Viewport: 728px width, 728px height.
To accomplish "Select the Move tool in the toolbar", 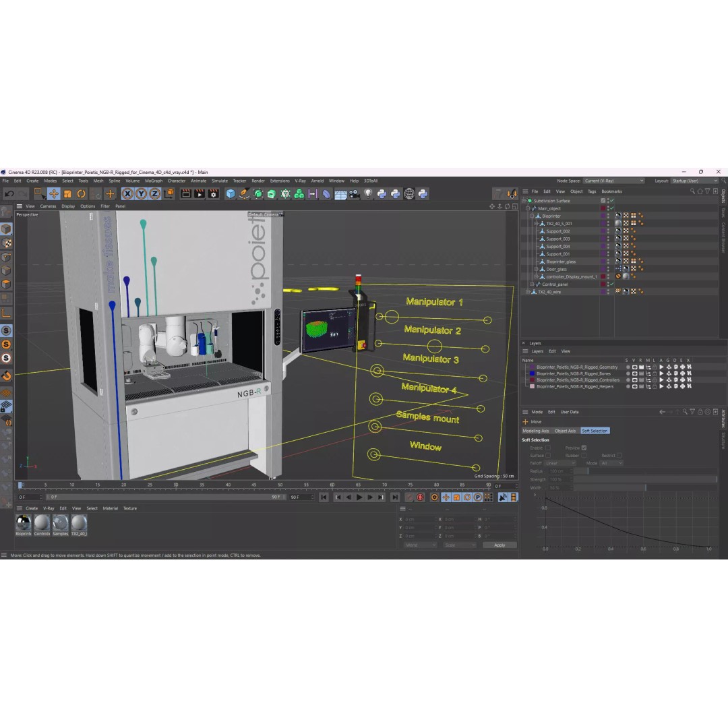I will click(54, 194).
